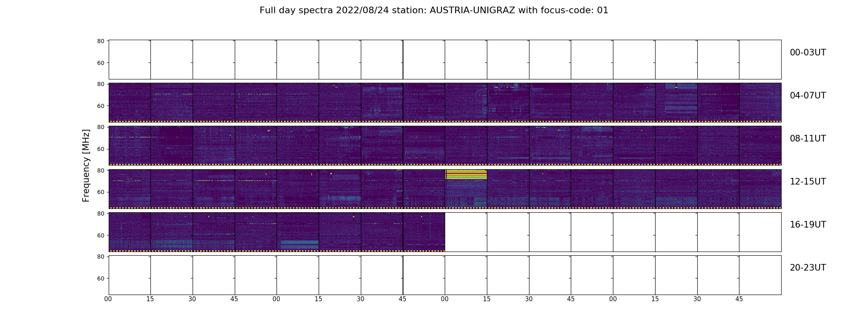
Task: Select the 12-15UT row label
Action: pyautogui.click(x=808, y=182)
